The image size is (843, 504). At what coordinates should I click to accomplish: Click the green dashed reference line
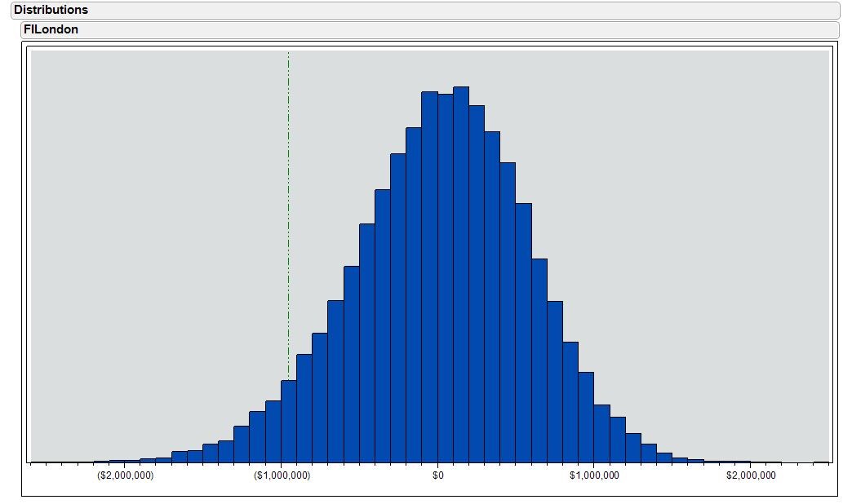tap(288, 204)
